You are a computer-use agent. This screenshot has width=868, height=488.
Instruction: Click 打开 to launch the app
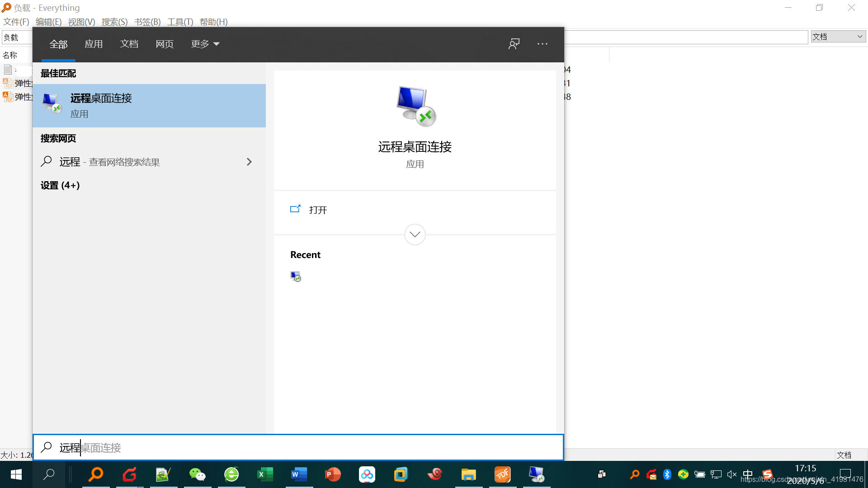pos(318,210)
